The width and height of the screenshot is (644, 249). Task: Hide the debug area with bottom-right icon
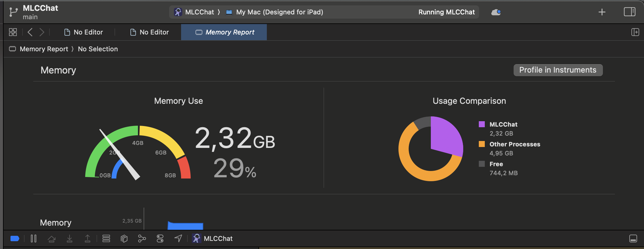pos(633,238)
